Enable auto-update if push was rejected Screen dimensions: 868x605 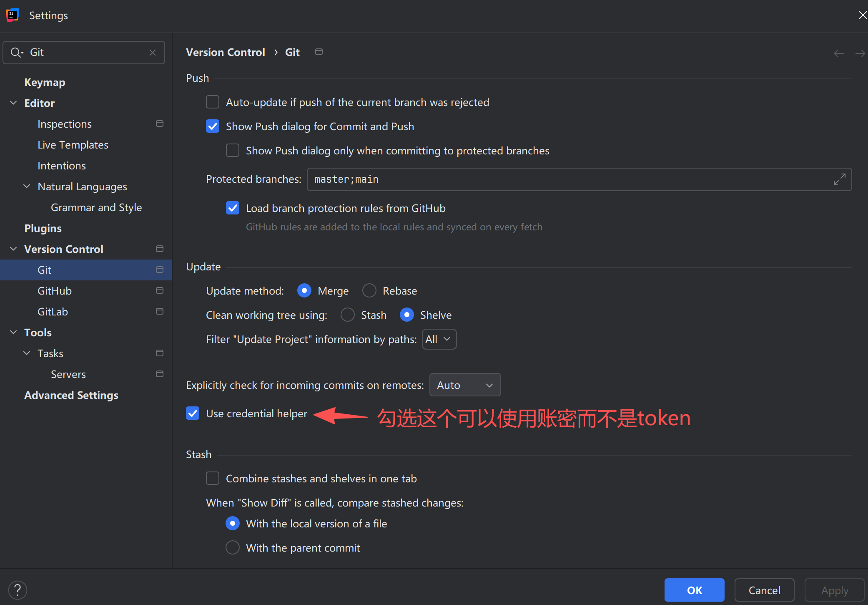tap(213, 102)
